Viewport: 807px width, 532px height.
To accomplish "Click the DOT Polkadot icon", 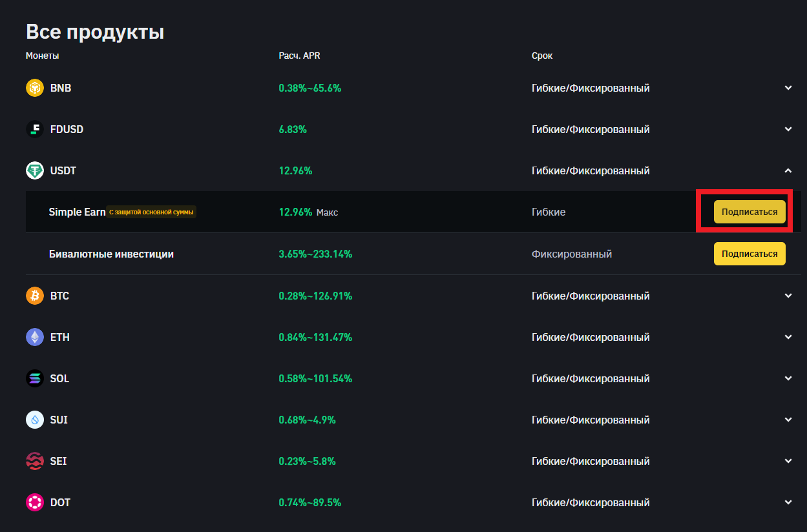I will (35, 502).
